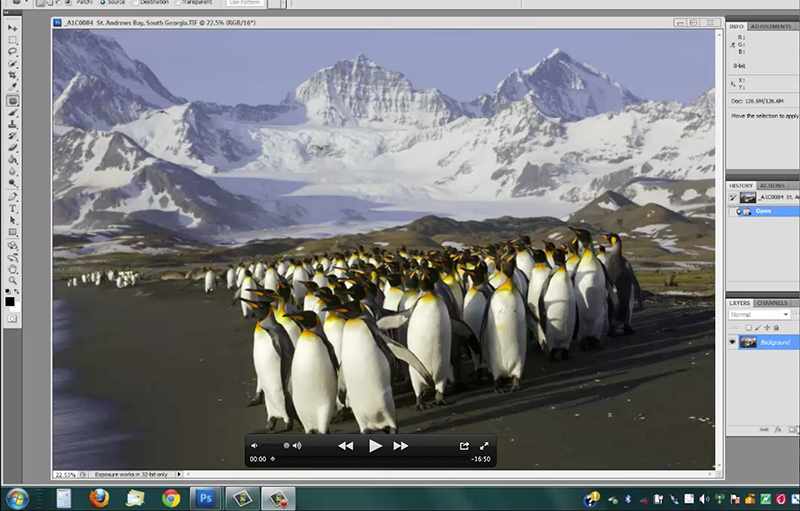Hide the Background layer
Screen dimensions: 800x511
(733, 342)
